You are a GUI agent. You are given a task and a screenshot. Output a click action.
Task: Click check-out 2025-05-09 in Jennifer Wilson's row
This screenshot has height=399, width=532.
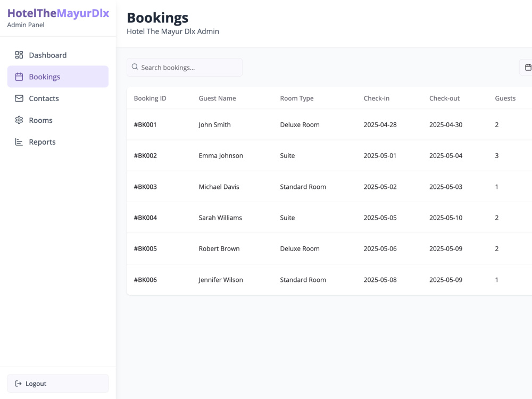[x=446, y=280]
